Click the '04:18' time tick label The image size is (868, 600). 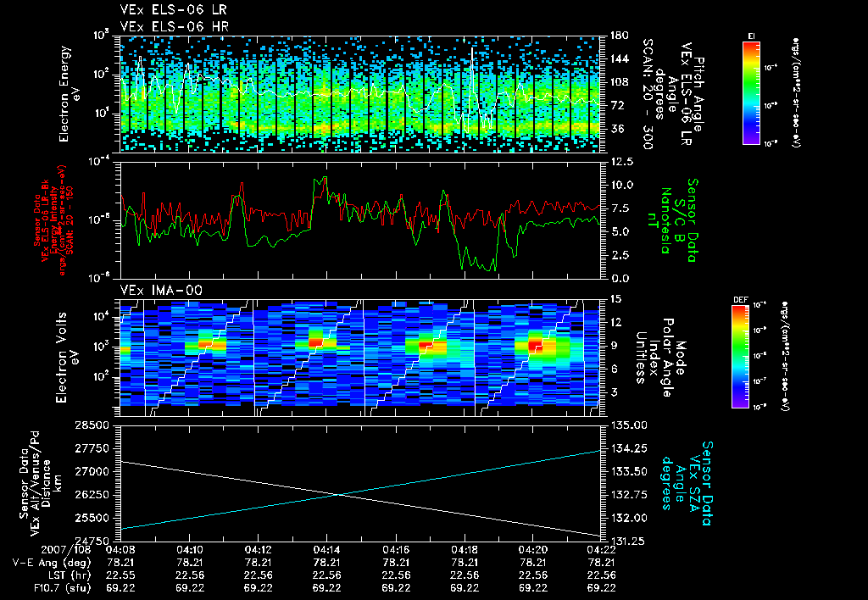465,550
